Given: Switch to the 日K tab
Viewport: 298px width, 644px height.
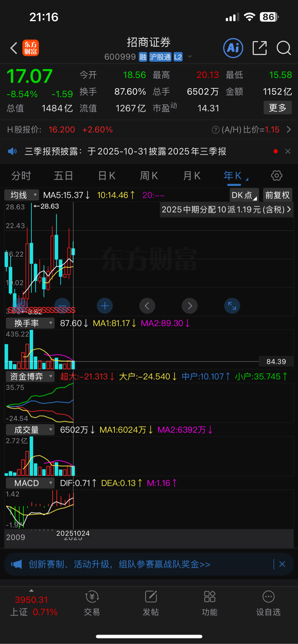Looking at the screenshot, I should point(106,176).
